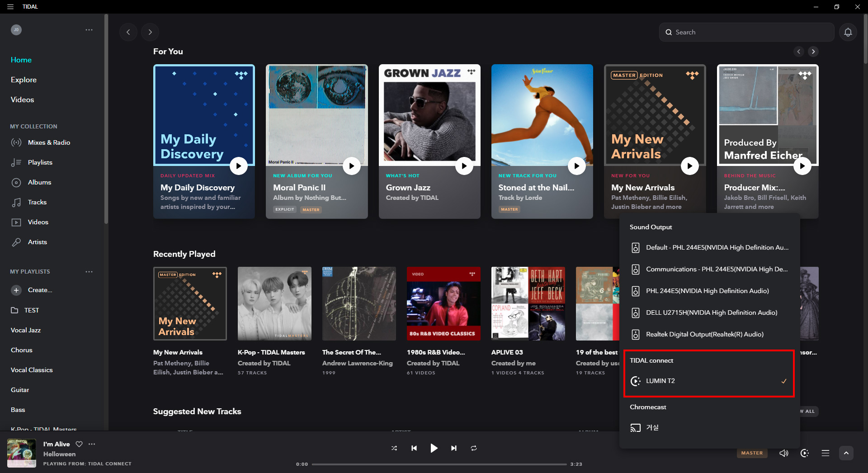Expand the now playing view chevron
Screen dimensions: 868x473
pyautogui.click(x=846, y=453)
